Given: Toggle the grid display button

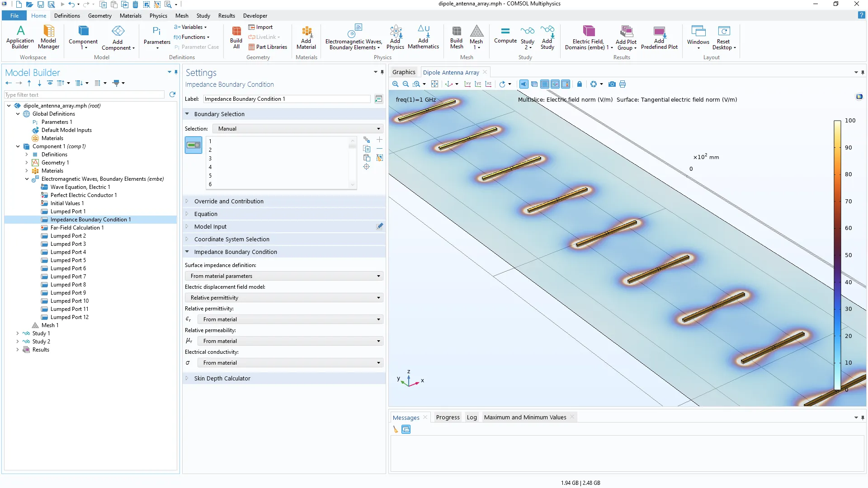Looking at the screenshot, I should tap(545, 84).
